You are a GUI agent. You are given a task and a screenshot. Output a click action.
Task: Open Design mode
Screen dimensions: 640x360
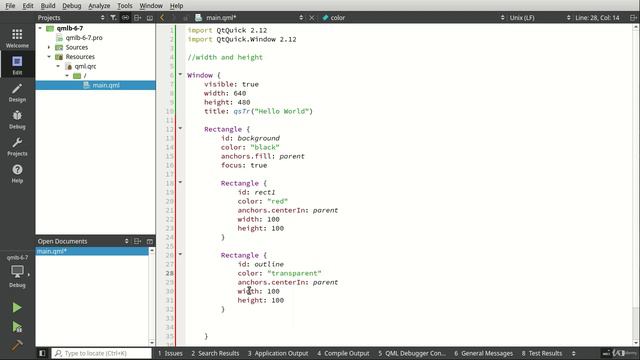click(17, 92)
